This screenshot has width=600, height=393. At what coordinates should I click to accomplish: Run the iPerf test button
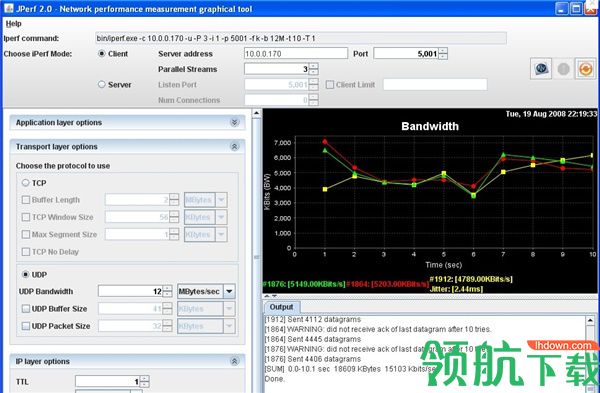click(541, 69)
